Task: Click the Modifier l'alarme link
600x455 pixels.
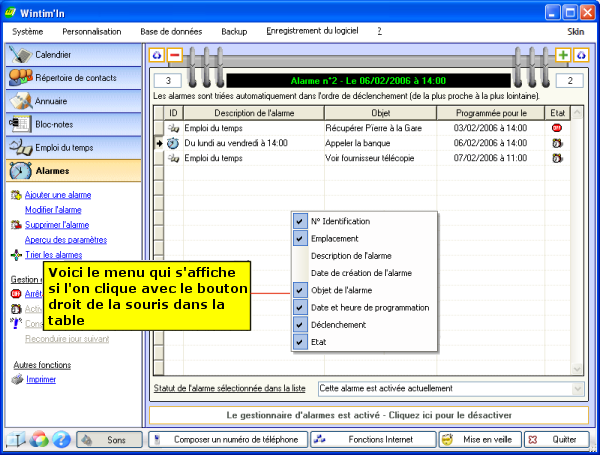Action: (x=53, y=210)
